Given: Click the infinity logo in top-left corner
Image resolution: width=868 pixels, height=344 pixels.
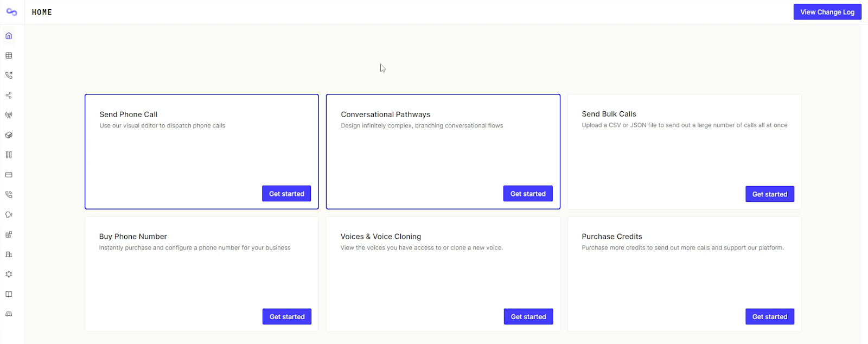Looking at the screenshot, I should [x=11, y=12].
